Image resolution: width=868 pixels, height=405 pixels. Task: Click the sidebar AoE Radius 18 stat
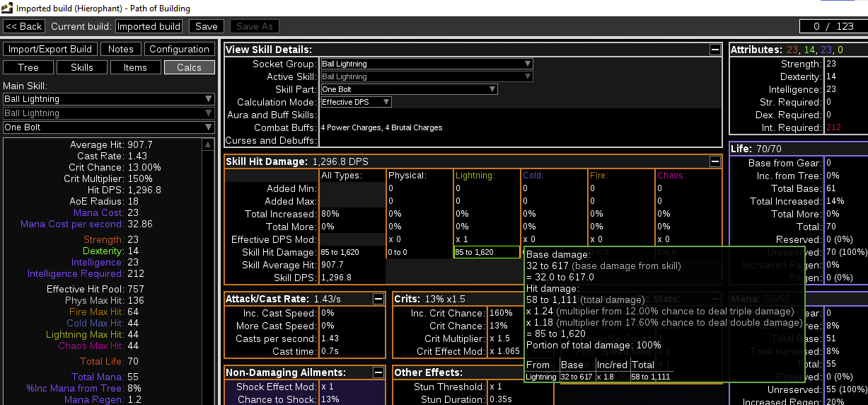point(105,201)
